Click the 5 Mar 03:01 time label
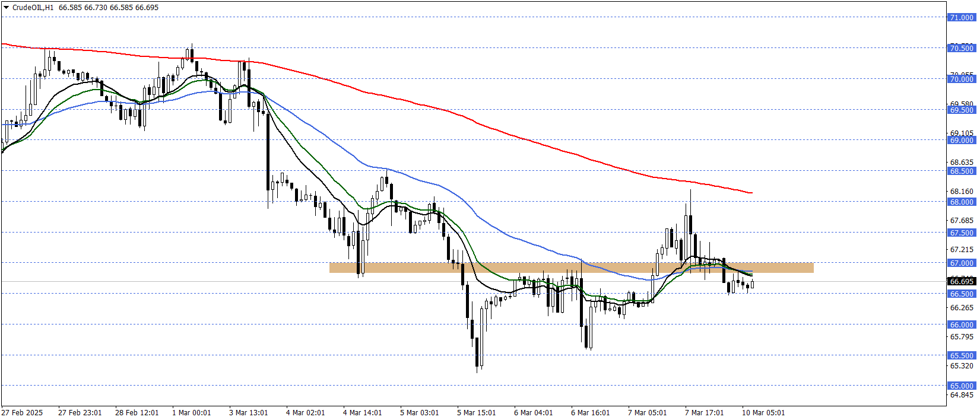 pyautogui.click(x=419, y=412)
